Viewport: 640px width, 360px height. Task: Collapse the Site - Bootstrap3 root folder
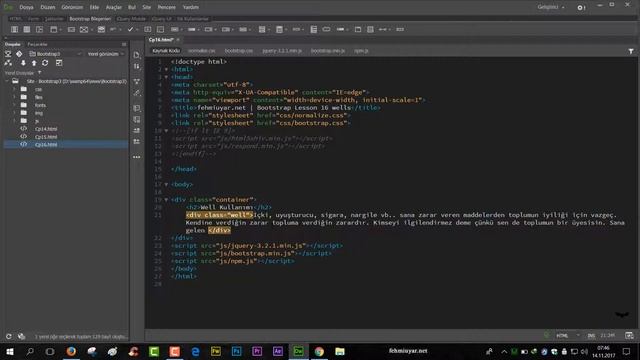(7, 81)
